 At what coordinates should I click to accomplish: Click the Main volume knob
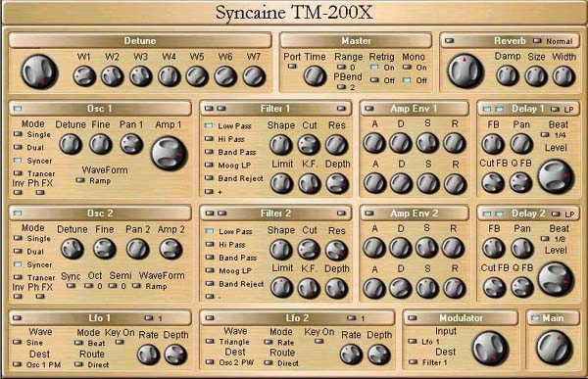[x=555, y=348]
